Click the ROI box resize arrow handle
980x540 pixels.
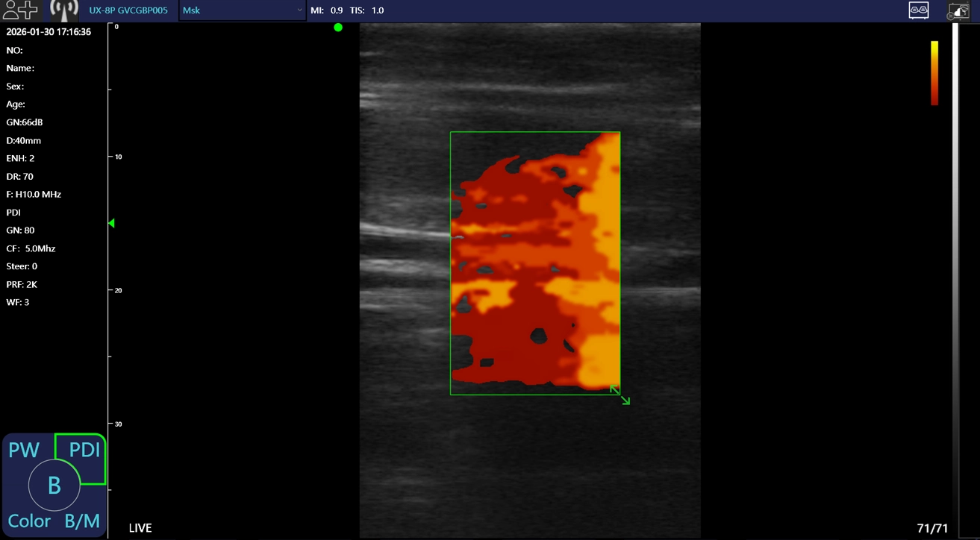[620, 395]
